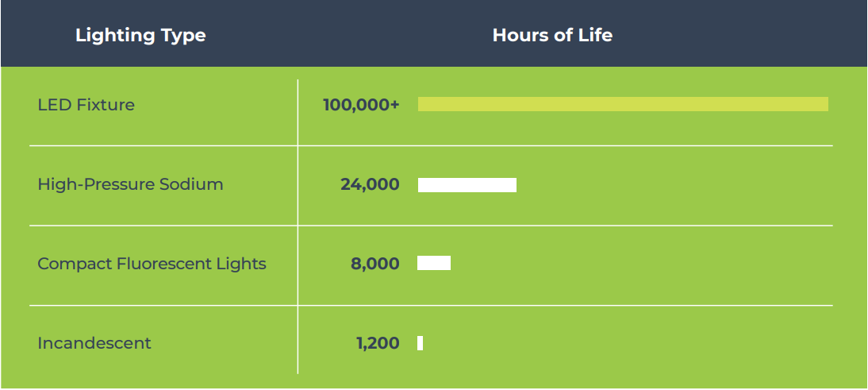Select the 8,000 hours value
This screenshot has width=868, height=390.
point(374,264)
